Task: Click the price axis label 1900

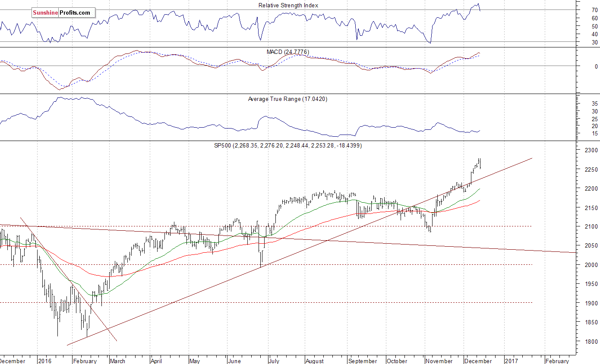Action: 591,303
